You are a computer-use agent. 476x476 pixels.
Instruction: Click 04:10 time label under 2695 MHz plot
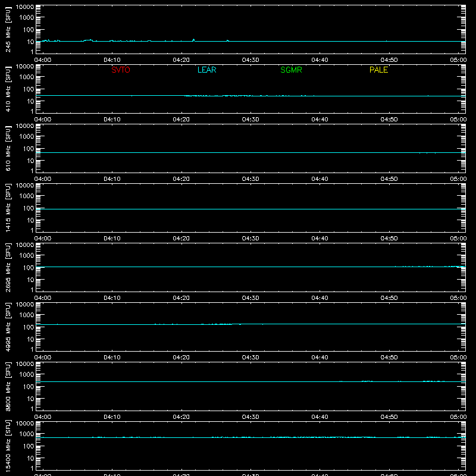click(112, 298)
